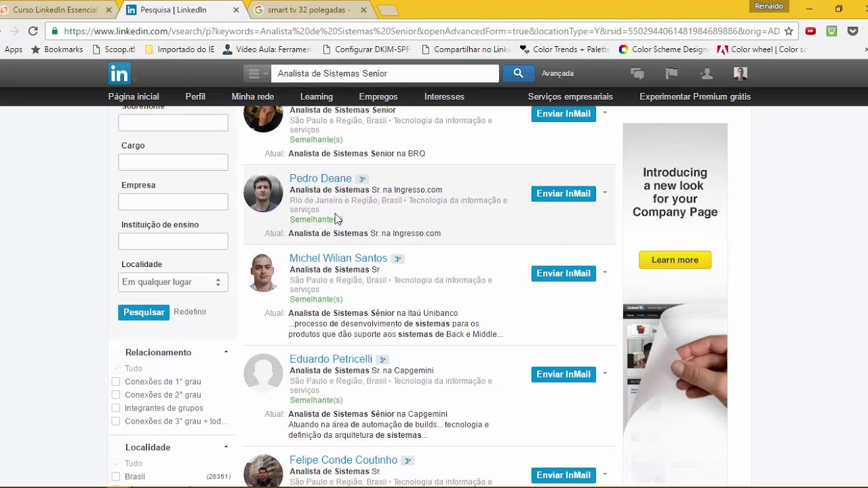Close the Pesquisa LinkedIn tab
The width and height of the screenshot is (868, 488).
pyautogui.click(x=236, y=10)
